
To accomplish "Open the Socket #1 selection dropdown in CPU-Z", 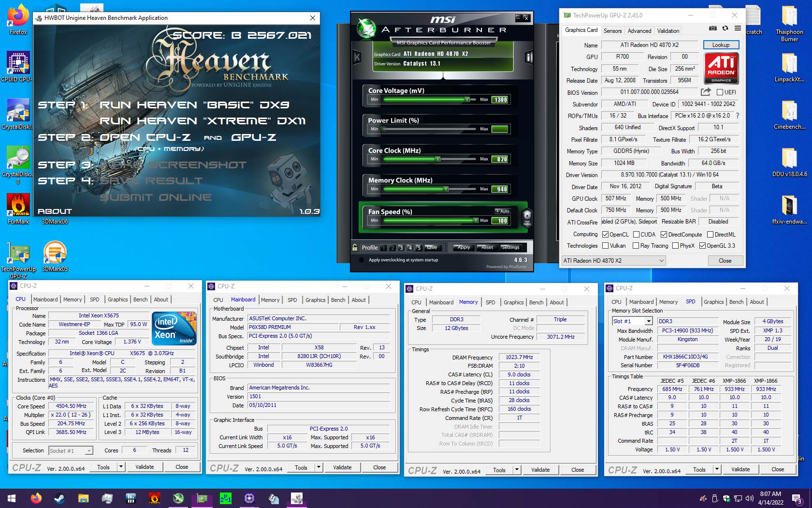I will [71, 450].
